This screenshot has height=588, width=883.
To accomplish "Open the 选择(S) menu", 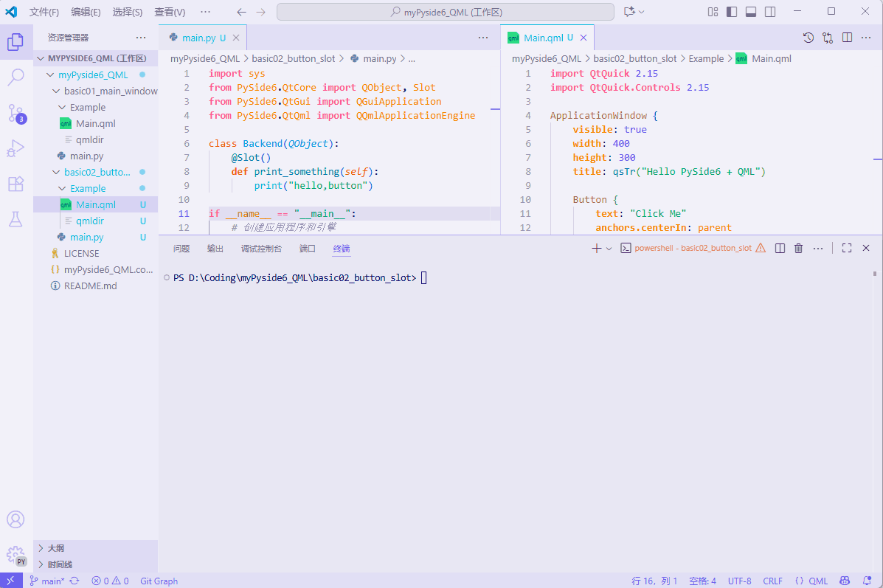I will click(128, 12).
